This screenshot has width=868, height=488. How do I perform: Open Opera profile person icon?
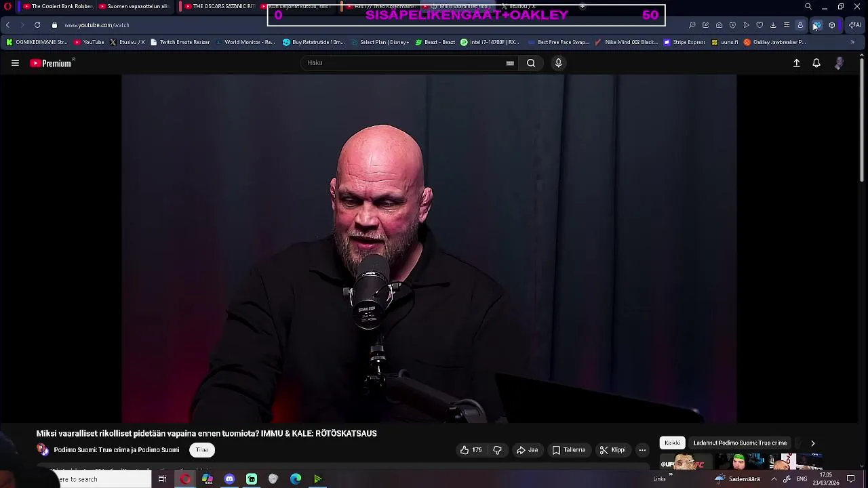point(800,25)
